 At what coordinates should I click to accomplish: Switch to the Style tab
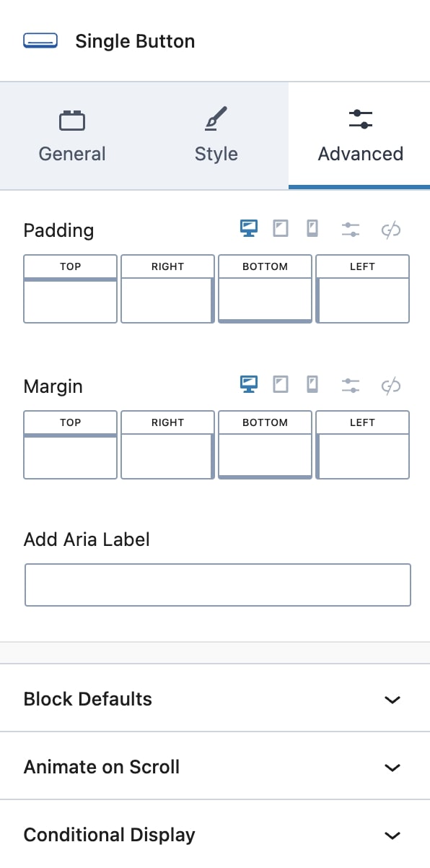(216, 136)
